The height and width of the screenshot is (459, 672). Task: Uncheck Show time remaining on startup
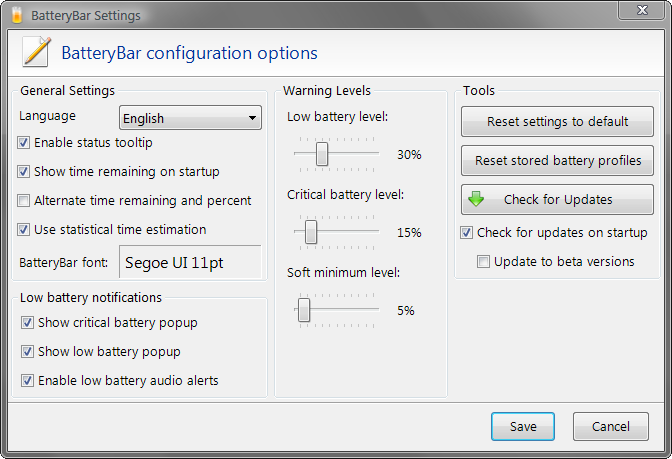(x=24, y=172)
